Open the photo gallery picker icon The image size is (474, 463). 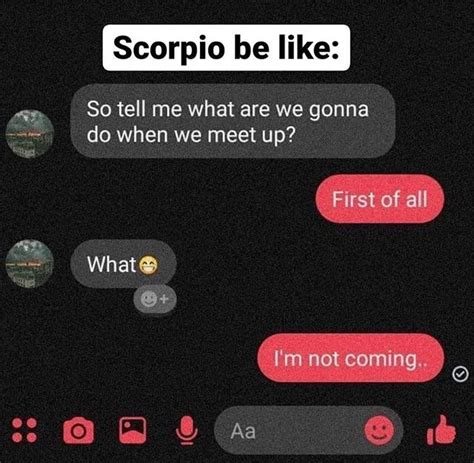coord(133,430)
